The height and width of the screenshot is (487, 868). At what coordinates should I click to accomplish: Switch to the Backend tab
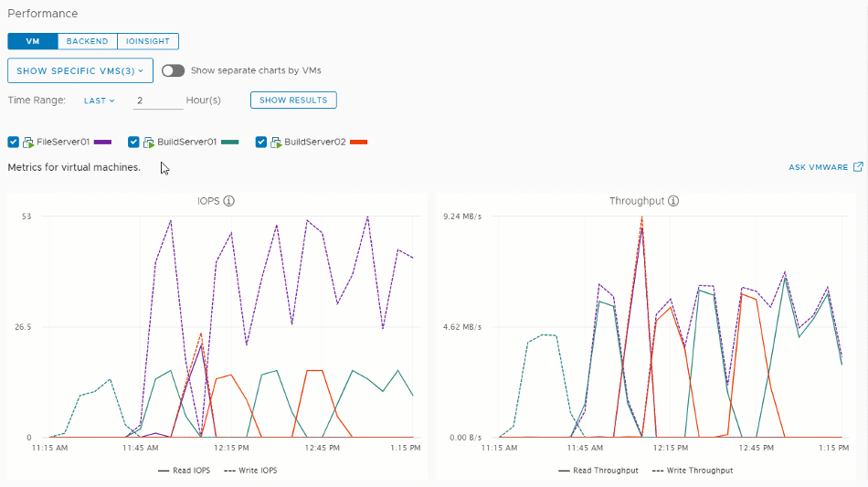click(x=87, y=41)
